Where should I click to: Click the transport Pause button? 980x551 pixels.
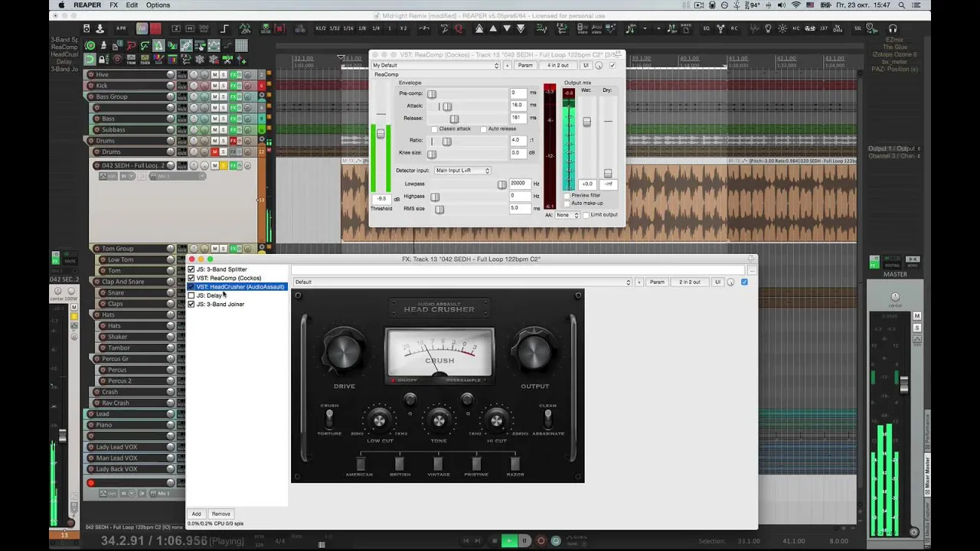coord(524,541)
